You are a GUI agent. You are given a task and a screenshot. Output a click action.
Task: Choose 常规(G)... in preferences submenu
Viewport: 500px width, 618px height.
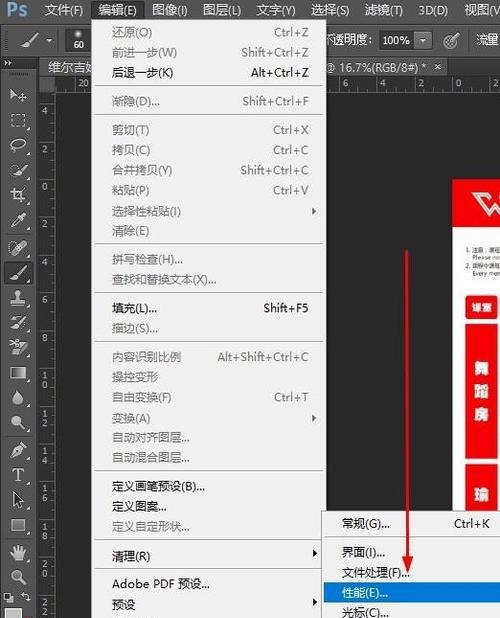pyautogui.click(x=412, y=524)
